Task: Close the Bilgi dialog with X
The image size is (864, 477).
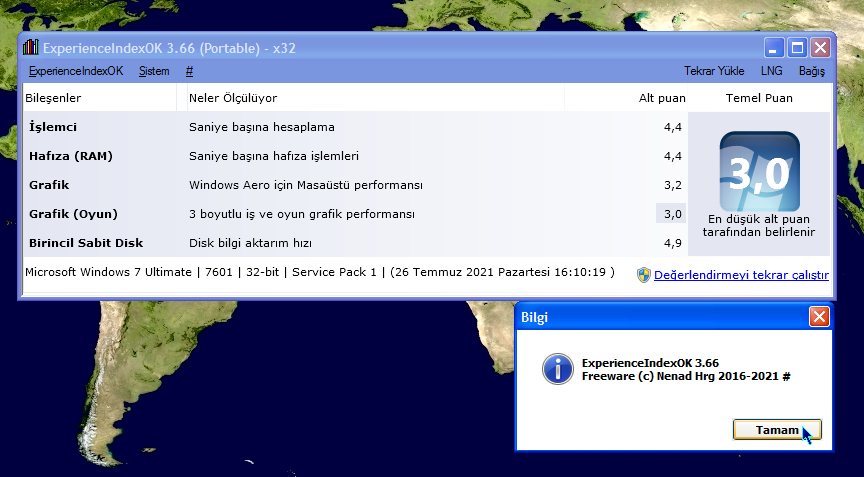Action: click(819, 317)
